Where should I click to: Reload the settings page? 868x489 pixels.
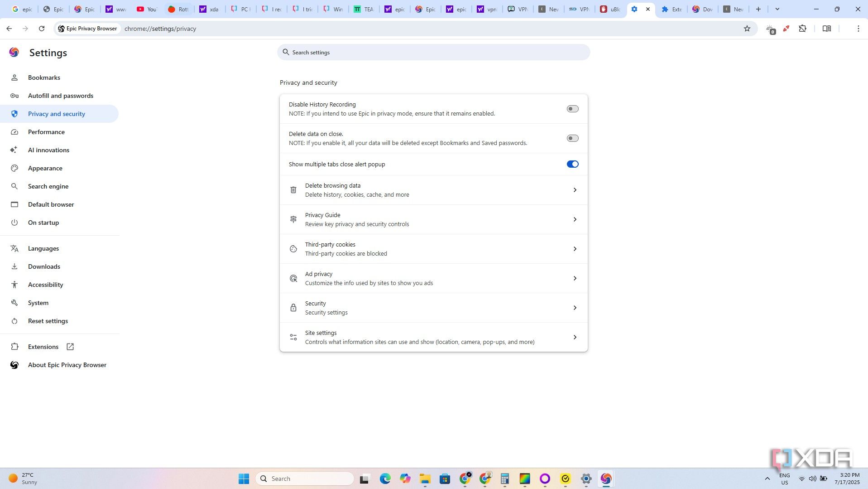[42, 29]
